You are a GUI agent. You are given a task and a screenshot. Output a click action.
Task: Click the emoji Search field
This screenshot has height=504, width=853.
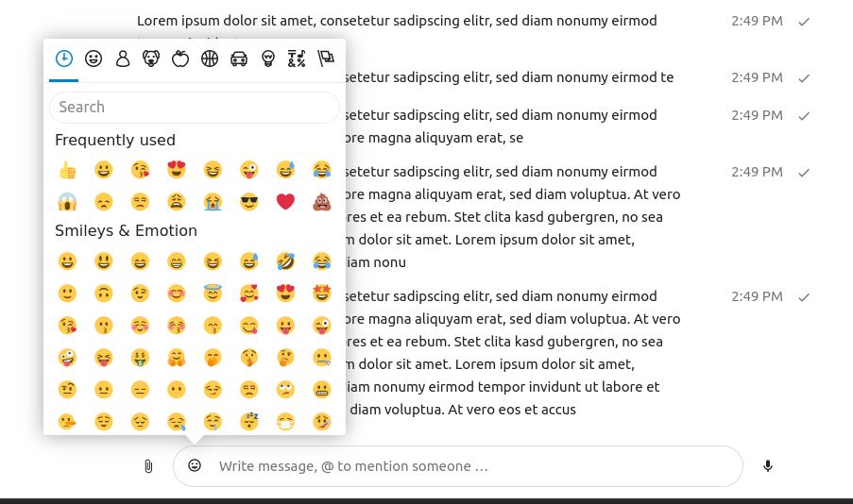click(195, 108)
